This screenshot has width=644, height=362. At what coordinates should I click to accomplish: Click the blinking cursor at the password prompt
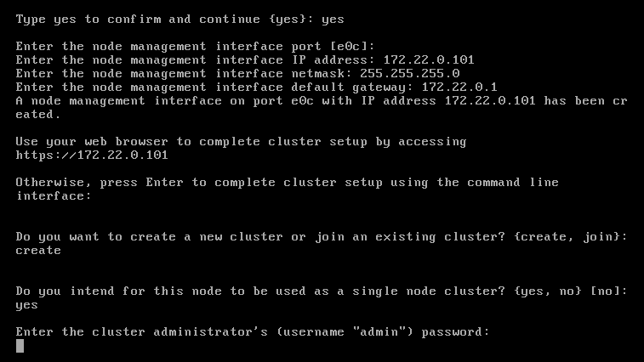pos(20,346)
